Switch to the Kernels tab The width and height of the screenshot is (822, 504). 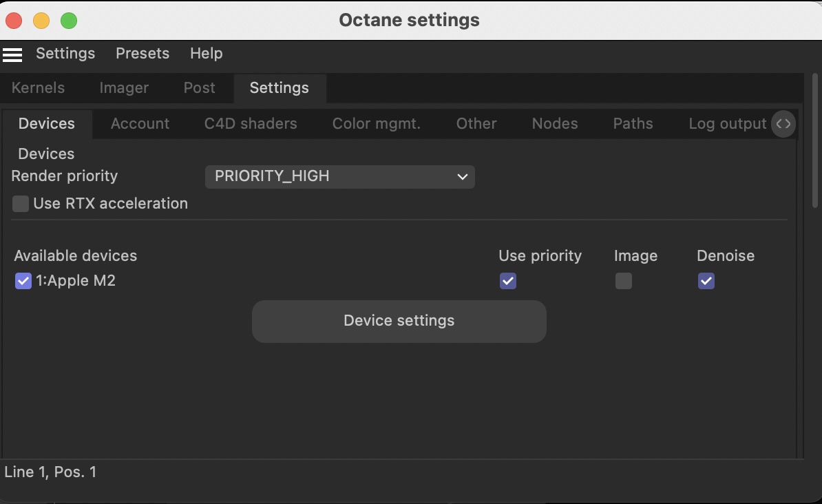click(39, 88)
